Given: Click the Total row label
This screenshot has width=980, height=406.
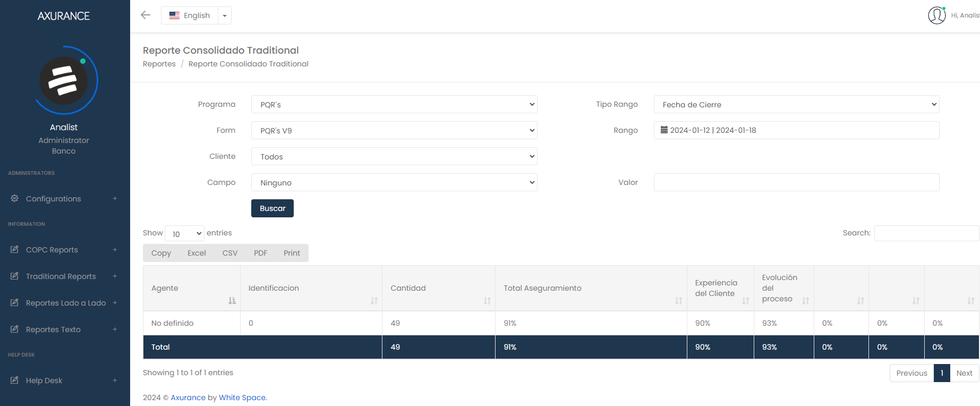Looking at the screenshot, I should 160,347.
